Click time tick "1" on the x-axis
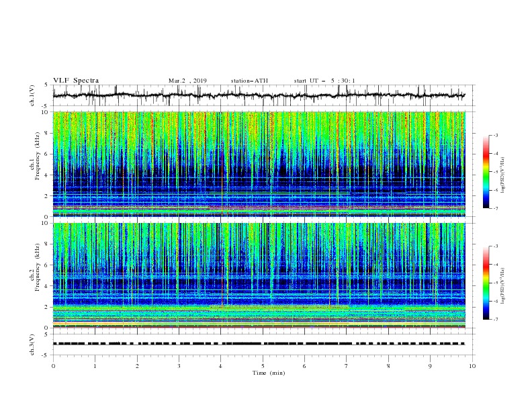Viewport: 532px width, 411px height. pyautogui.click(x=95, y=366)
